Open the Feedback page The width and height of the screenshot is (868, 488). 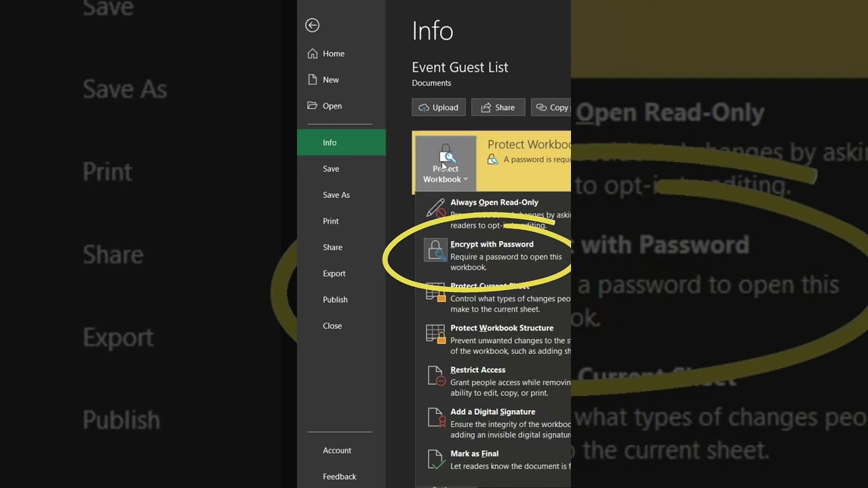pos(341,476)
